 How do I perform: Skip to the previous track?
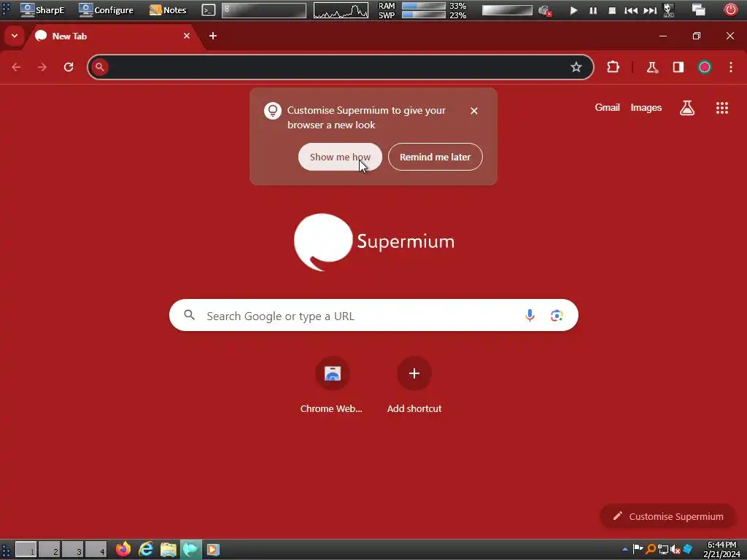(x=631, y=10)
